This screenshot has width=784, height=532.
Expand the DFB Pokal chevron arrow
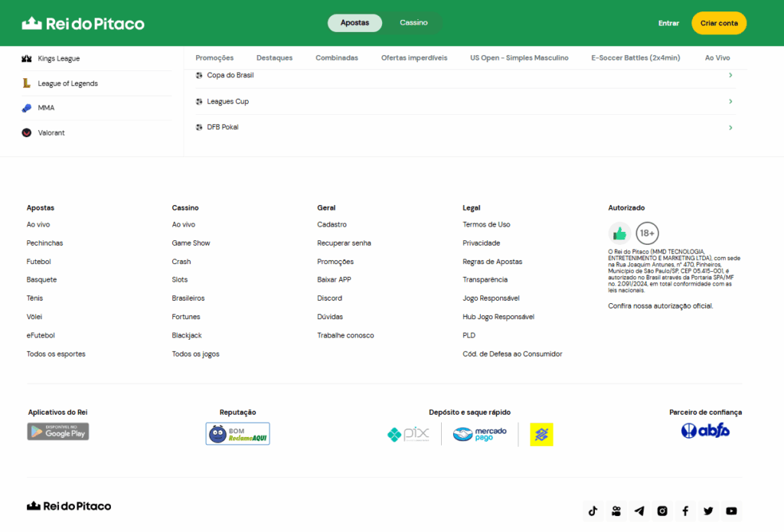(x=730, y=128)
